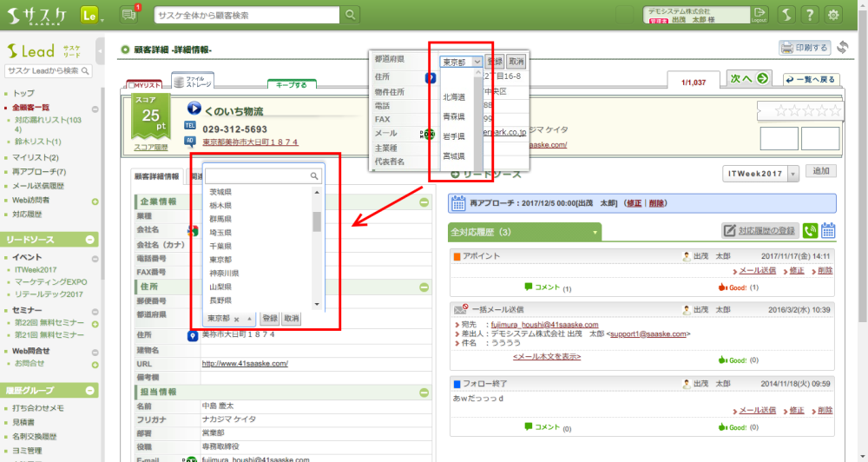
Task: Click the 対応履歴の登録 button
Action: 760,230
